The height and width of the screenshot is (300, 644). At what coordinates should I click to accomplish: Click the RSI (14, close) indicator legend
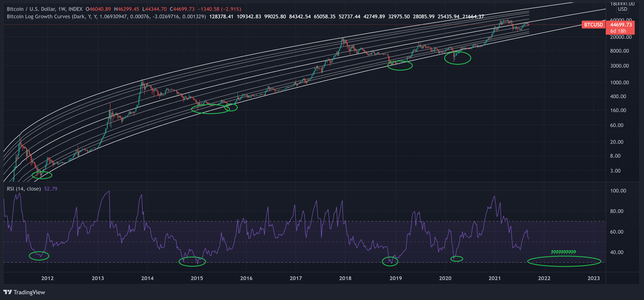coord(24,189)
